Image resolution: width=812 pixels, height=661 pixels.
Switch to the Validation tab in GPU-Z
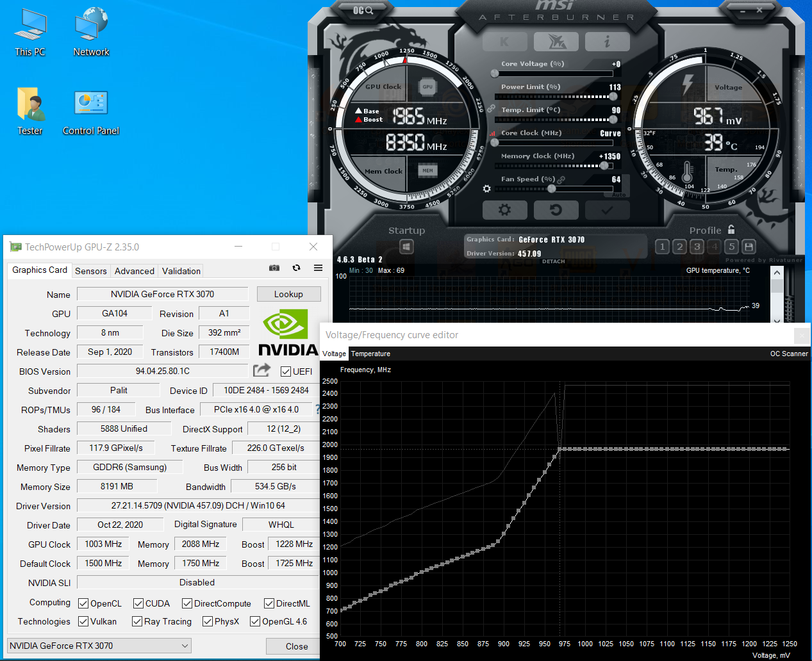click(181, 271)
